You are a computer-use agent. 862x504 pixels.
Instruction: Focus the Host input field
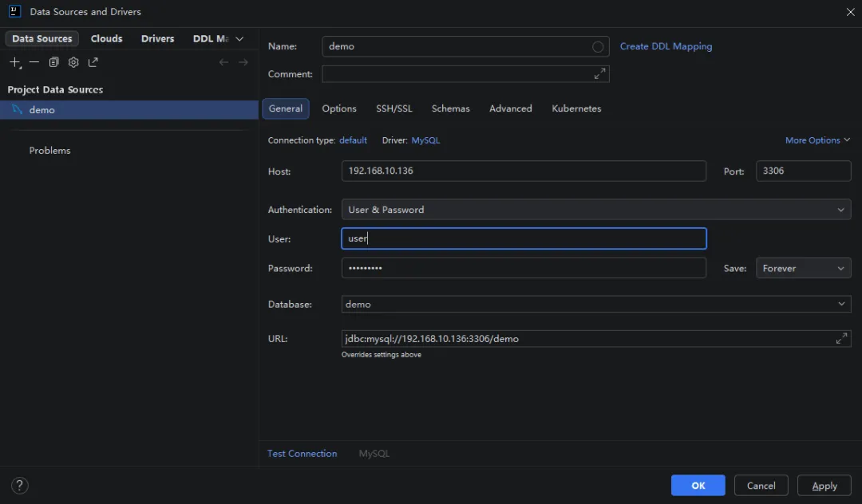tap(524, 171)
